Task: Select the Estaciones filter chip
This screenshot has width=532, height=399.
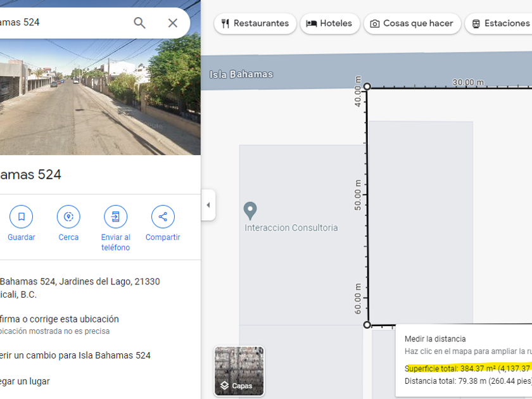Action: 500,23
